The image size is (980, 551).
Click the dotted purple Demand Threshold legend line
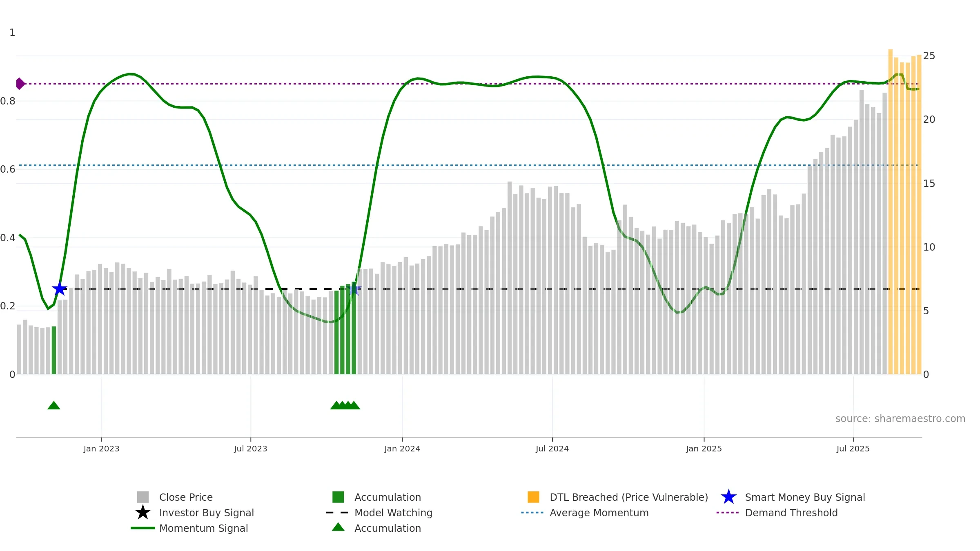click(x=728, y=513)
